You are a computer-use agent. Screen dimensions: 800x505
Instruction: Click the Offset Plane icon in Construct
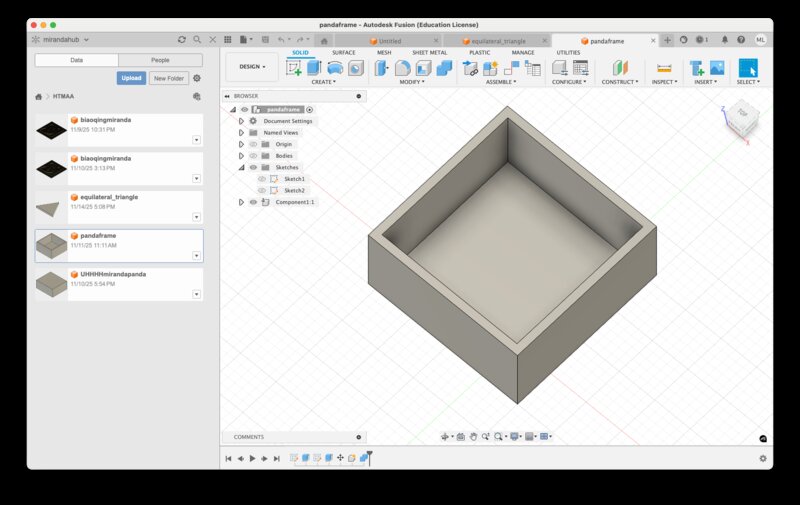(x=620, y=68)
